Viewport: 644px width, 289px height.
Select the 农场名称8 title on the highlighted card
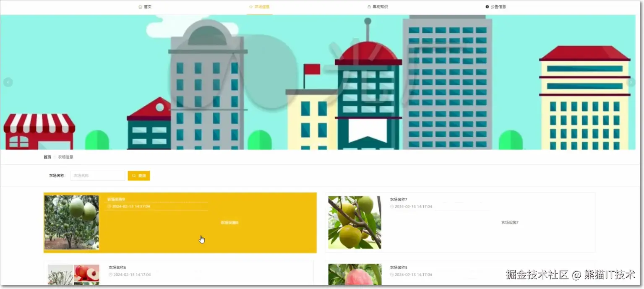pos(116,199)
